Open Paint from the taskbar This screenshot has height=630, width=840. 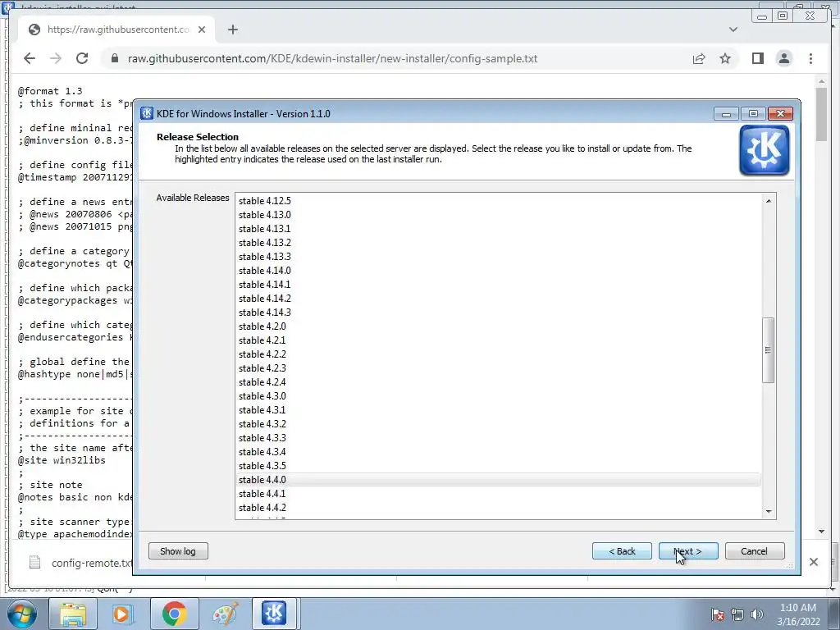point(225,614)
